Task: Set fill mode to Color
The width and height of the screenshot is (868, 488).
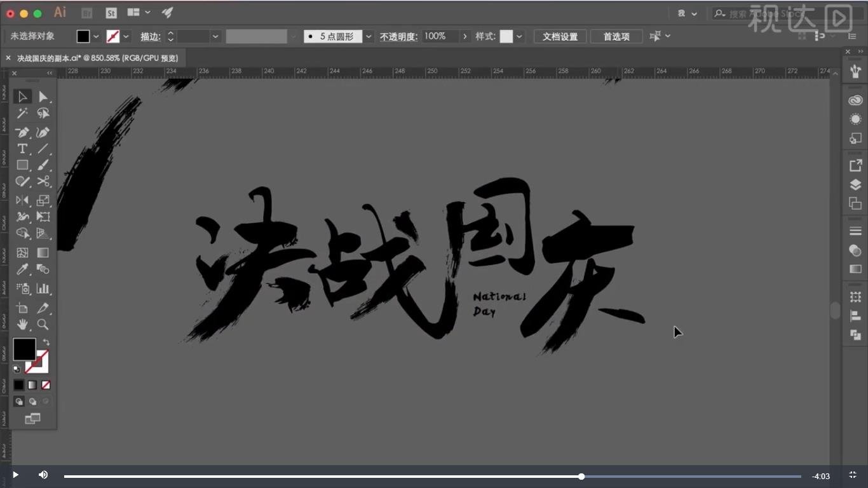Action: click(x=19, y=385)
